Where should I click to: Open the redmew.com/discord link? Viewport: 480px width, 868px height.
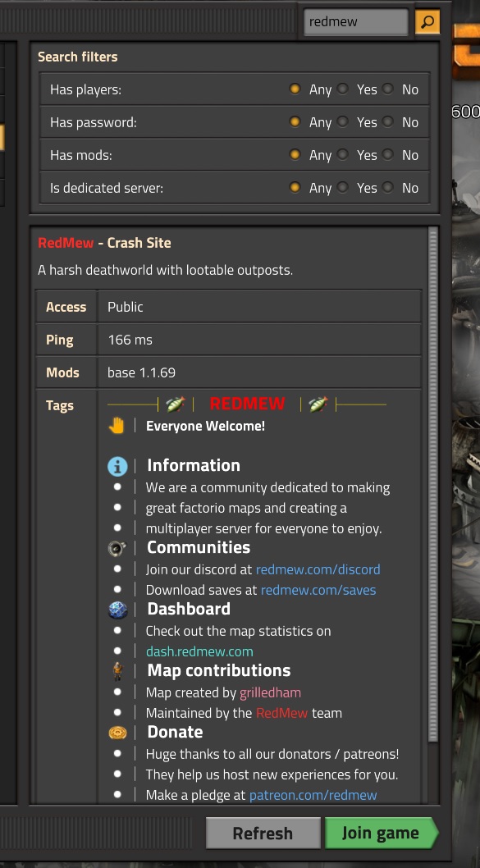pyautogui.click(x=318, y=569)
